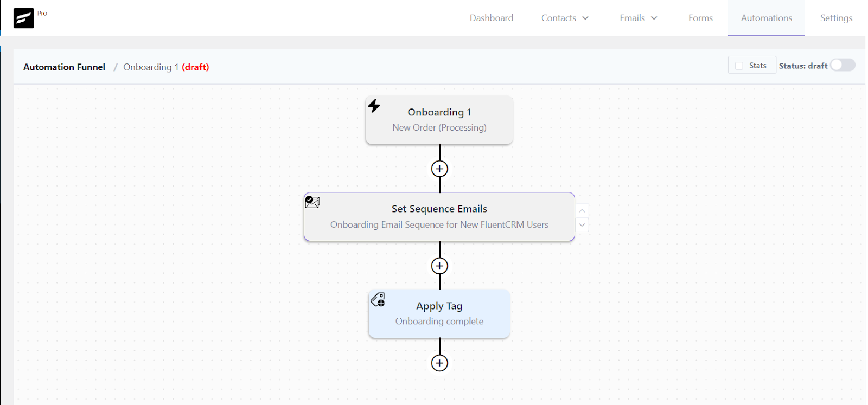Click the Apply Tag icon
Viewport: 868px width, 405px height.
click(x=378, y=299)
